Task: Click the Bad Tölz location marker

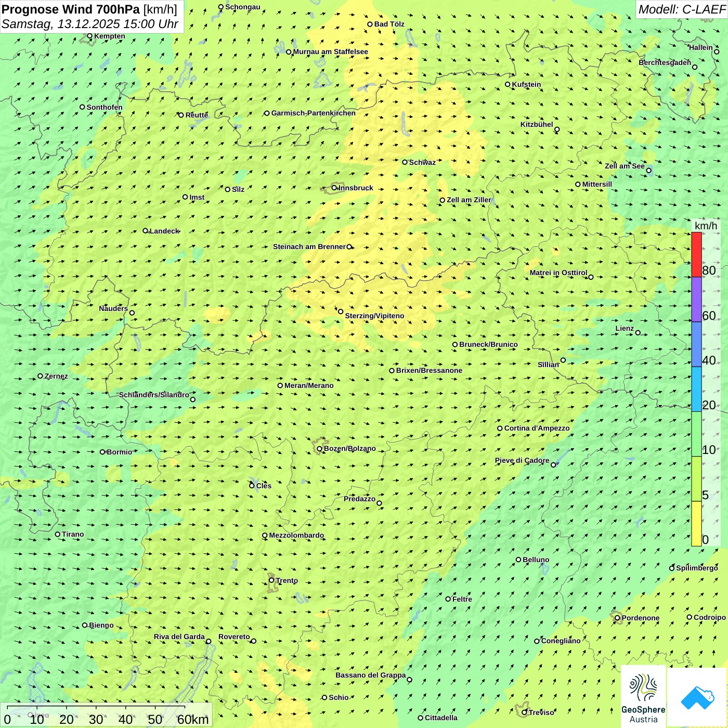Action: [x=370, y=24]
